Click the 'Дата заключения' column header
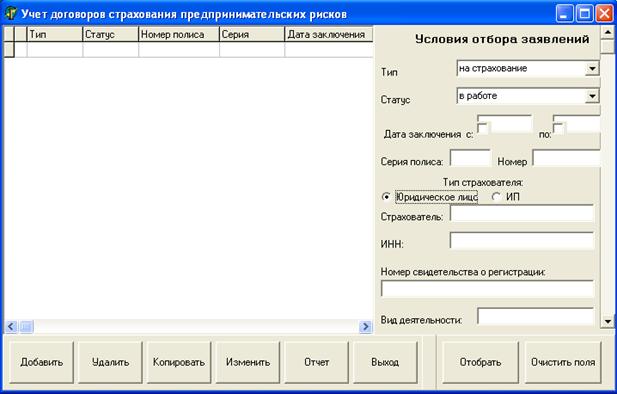 click(x=329, y=34)
